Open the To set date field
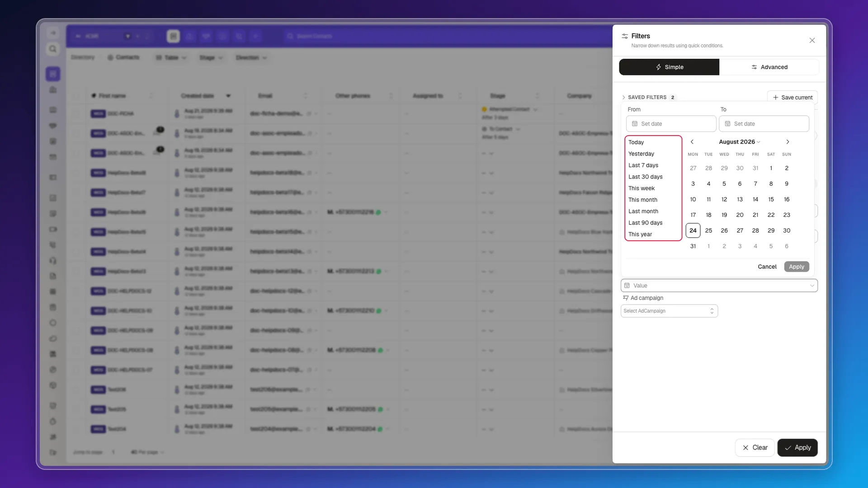868x488 pixels. click(x=764, y=124)
